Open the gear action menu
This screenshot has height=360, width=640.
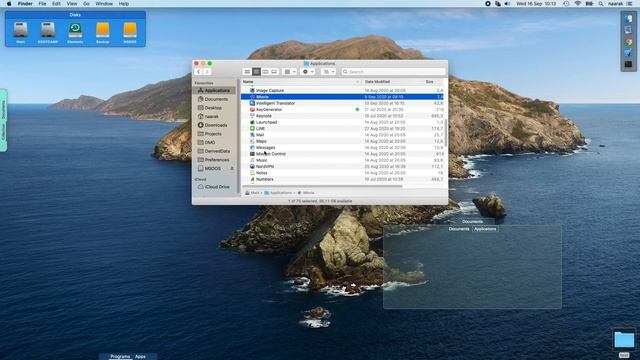click(x=308, y=72)
